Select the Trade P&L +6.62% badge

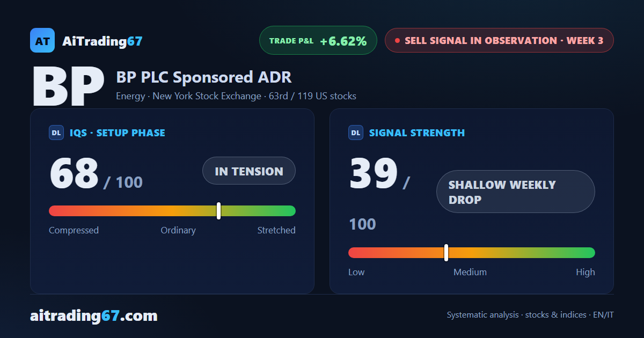[318, 40]
